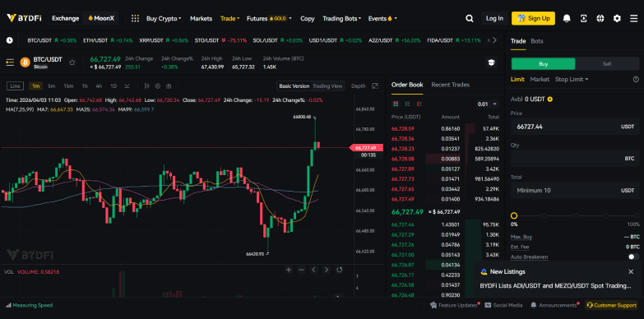Zoom out chart with minus button
Image resolution: width=644 pixels, height=319 pixels.
click(302, 270)
